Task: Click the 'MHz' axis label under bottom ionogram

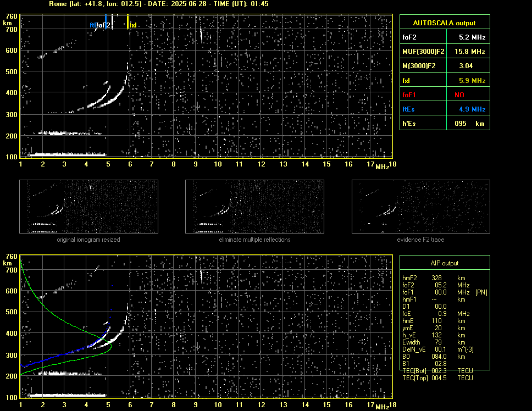Action: coord(382,407)
